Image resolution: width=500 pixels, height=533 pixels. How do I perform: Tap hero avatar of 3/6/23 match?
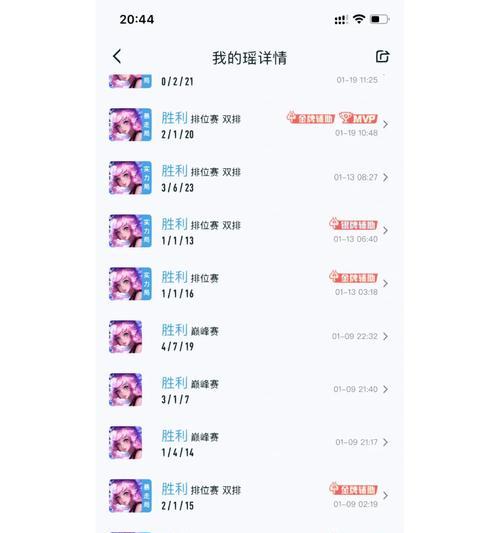(x=130, y=177)
